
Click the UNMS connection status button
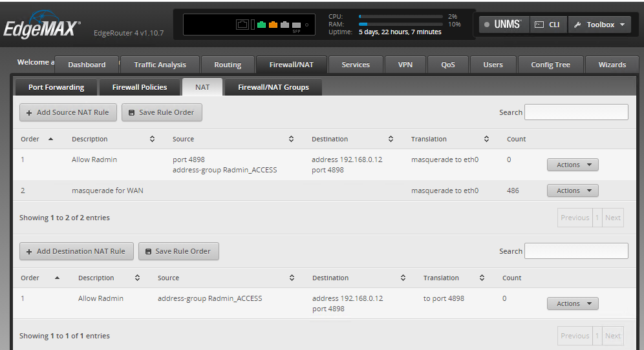[504, 25]
